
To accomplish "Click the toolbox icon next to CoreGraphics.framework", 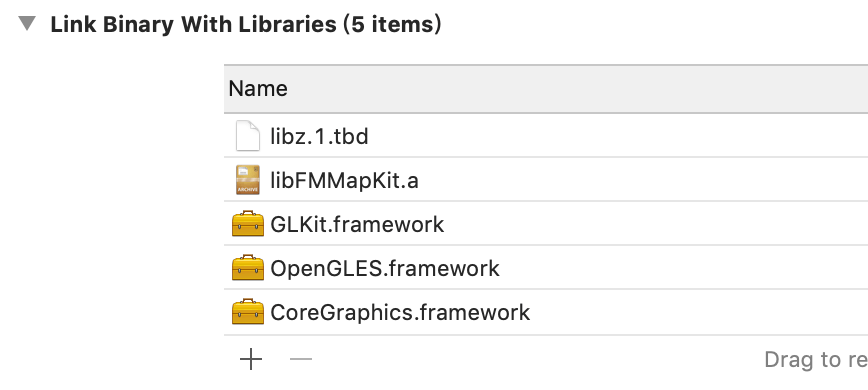I will [x=247, y=312].
